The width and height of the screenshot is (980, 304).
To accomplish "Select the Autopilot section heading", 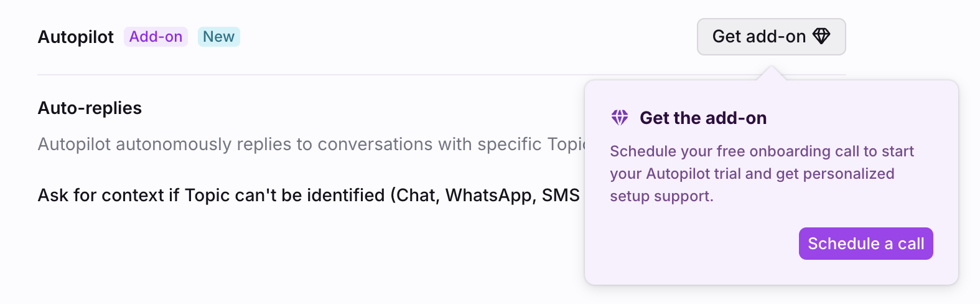I will tap(76, 37).
